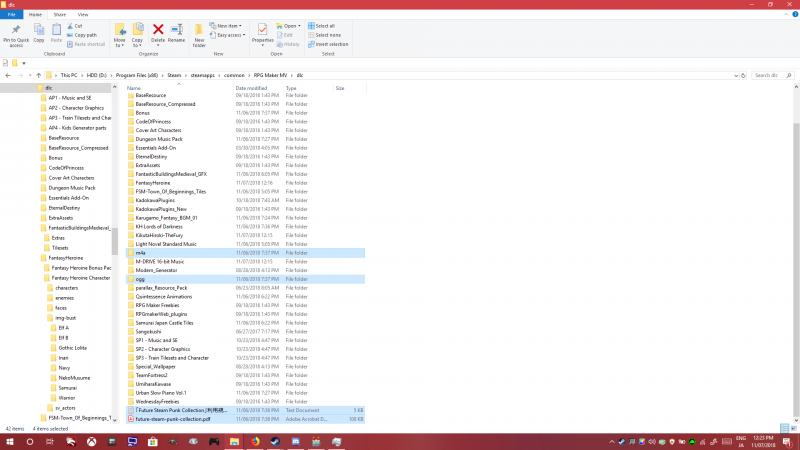This screenshot has height=450, width=800.
Task: Click the file list vertical scrollbar
Action: tap(796, 270)
